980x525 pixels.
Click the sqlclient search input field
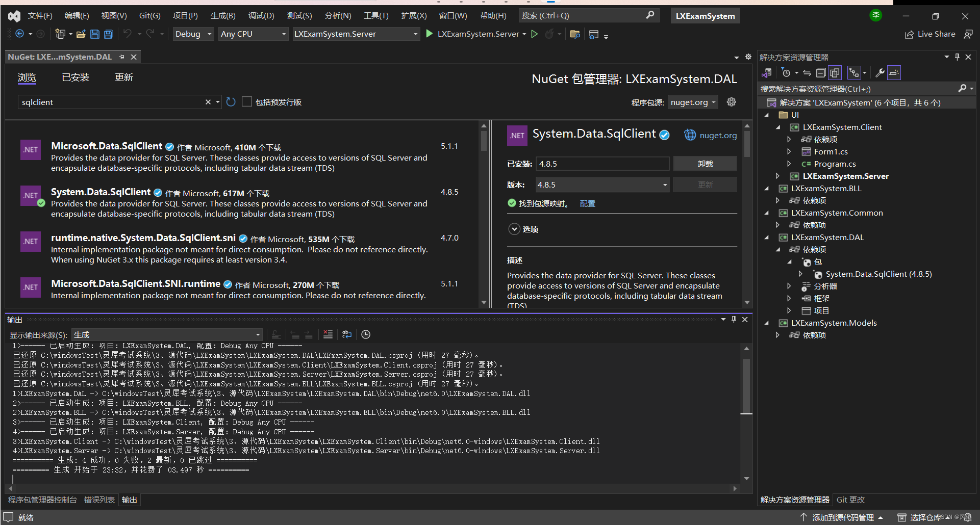(111, 102)
